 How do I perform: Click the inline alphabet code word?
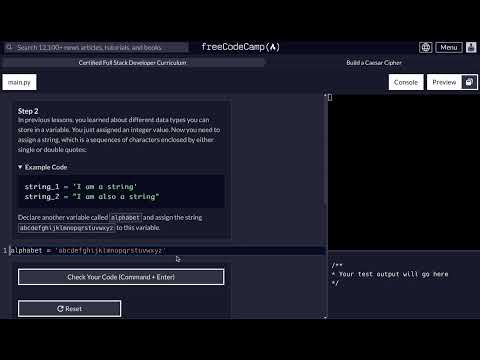click(x=126, y=217)
